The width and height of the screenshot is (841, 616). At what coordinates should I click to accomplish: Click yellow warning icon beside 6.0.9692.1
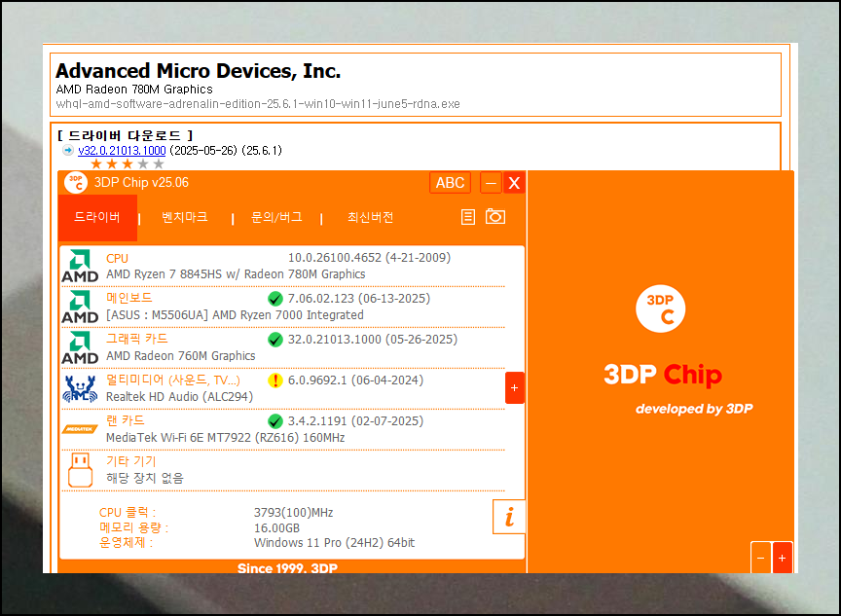(x=275, y=380)
